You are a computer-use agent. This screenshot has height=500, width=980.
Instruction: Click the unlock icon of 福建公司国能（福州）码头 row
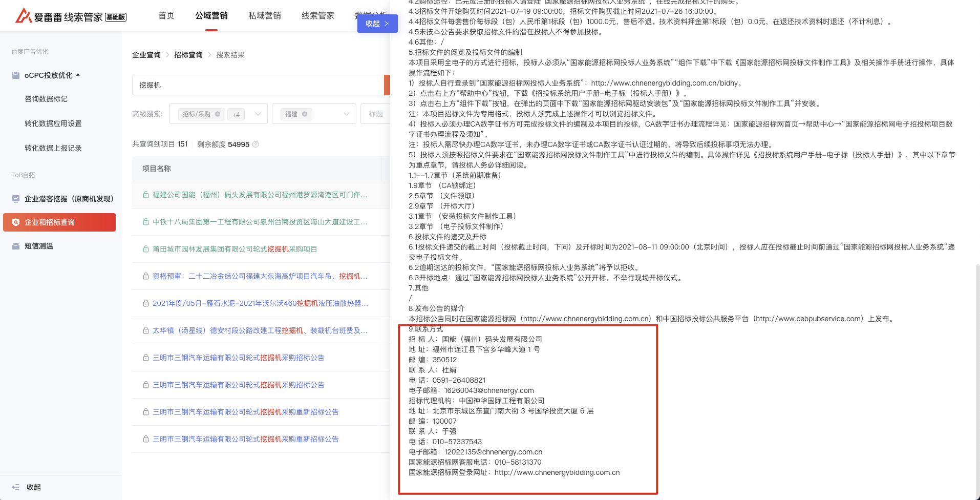click(x=146, y=195)
